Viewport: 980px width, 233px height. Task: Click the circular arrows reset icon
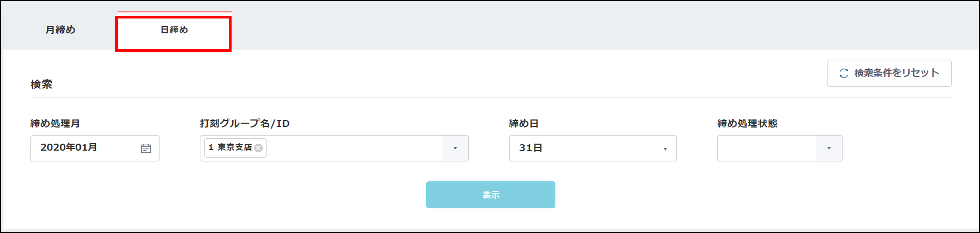point(843,73)
